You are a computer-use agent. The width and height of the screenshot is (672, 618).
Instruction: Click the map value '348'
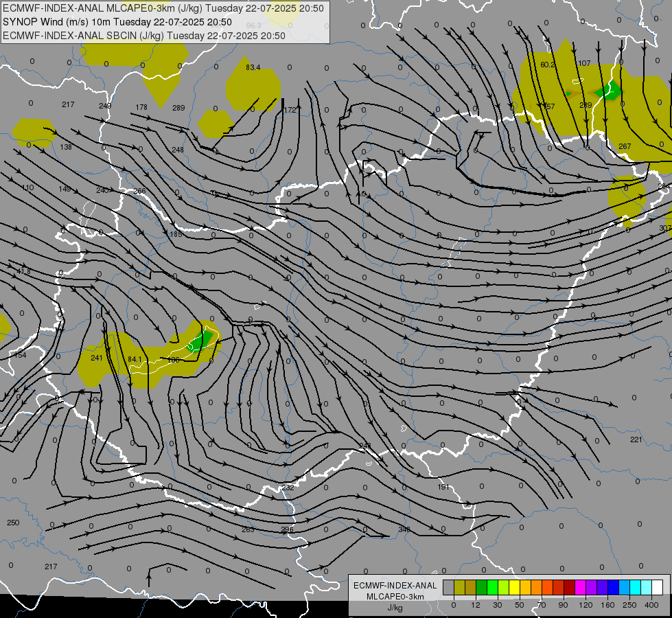point(404,529)
